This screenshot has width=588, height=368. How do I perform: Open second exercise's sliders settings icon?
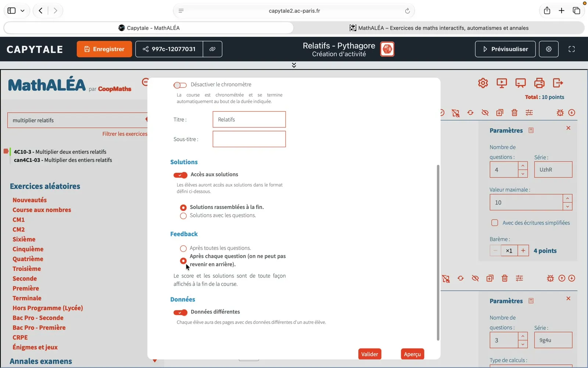519,278
